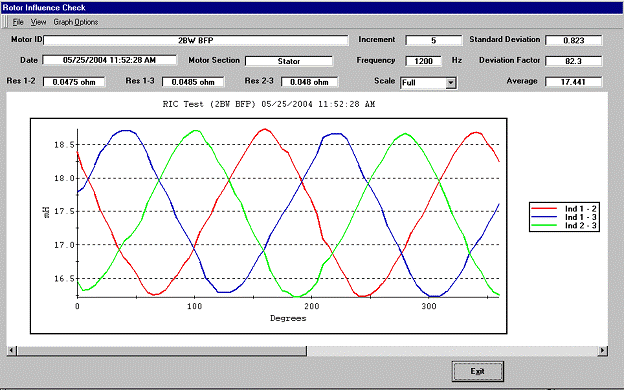Click the Motor ID label
This screenshot has width=624, height=390.
(26, 39)
